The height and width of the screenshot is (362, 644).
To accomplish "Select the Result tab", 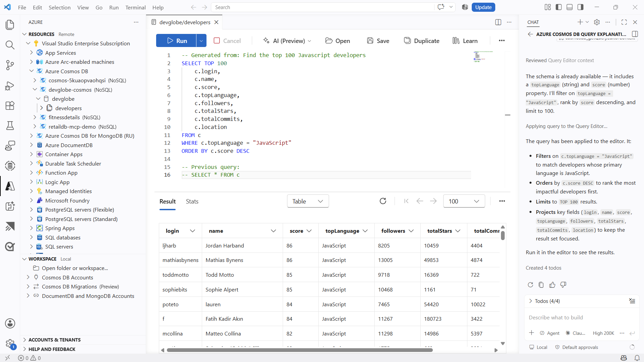I will tap(168, 201).
